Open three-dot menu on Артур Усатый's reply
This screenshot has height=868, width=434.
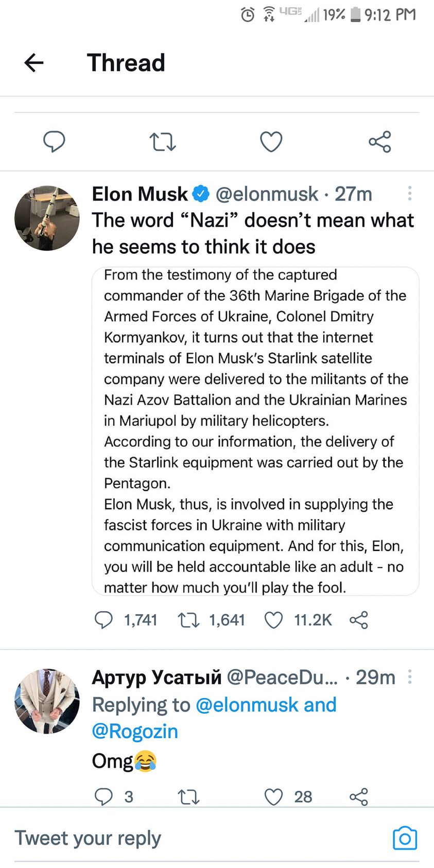(x=410, y=676)
